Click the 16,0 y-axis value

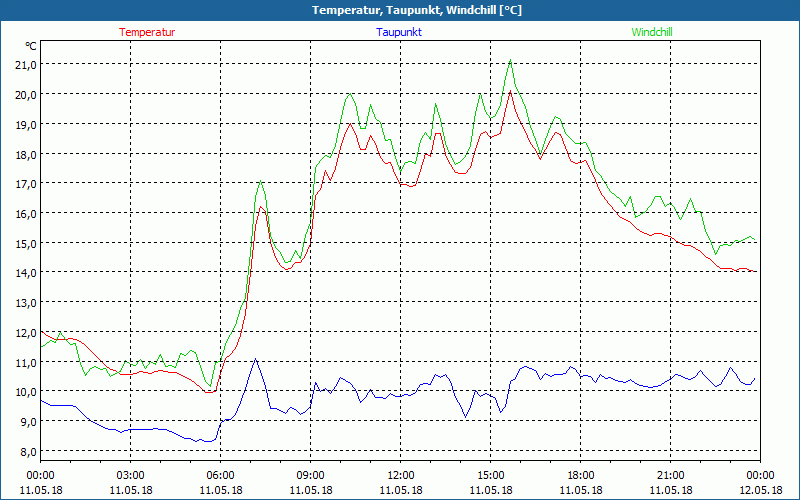click(x=27, y=213)
